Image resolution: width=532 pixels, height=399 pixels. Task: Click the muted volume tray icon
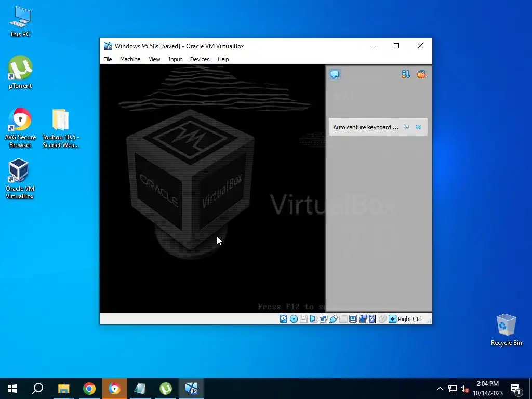pos(464,389)
